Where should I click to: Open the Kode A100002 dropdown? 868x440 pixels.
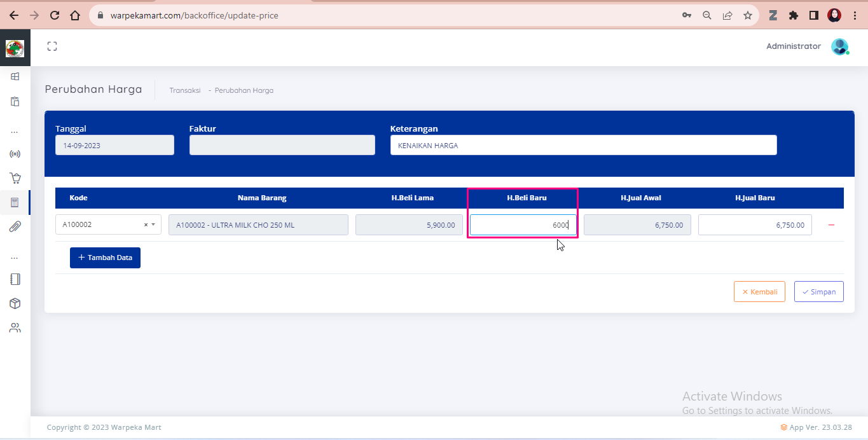(108, 224)
